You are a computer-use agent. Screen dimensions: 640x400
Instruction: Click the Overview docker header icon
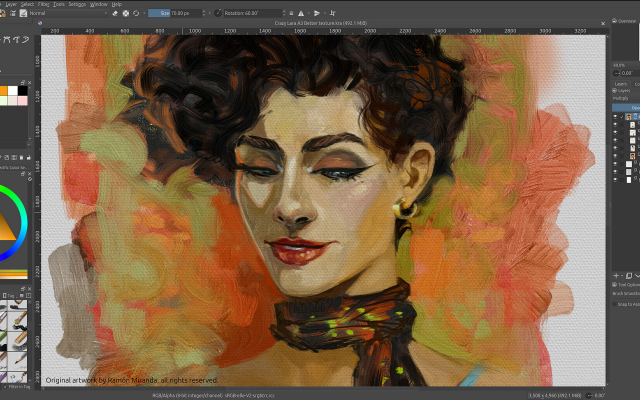click(x=615, y=21)
